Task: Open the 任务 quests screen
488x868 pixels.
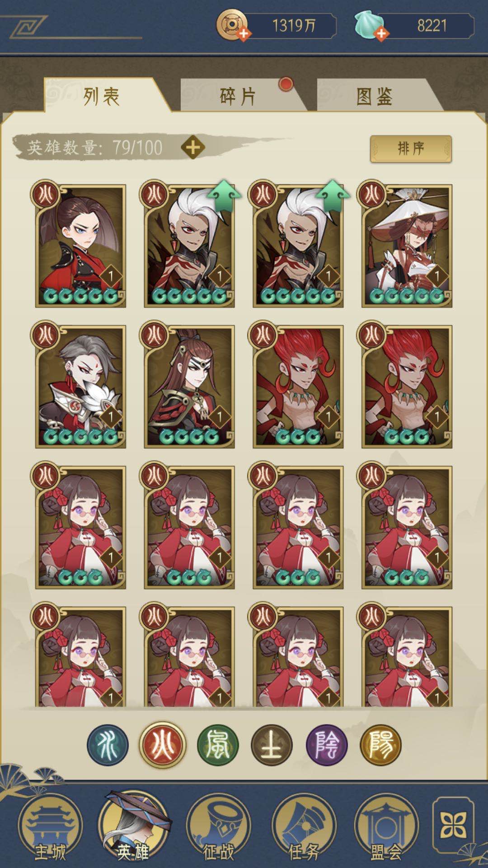Action: pyautogui.click(x=304, y=828)
